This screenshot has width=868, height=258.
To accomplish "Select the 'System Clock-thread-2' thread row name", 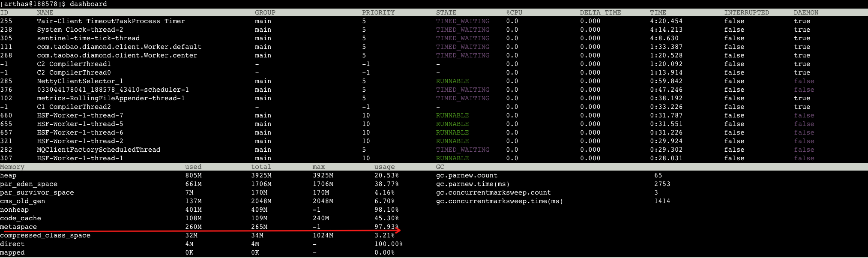I will tap(80, 30).
